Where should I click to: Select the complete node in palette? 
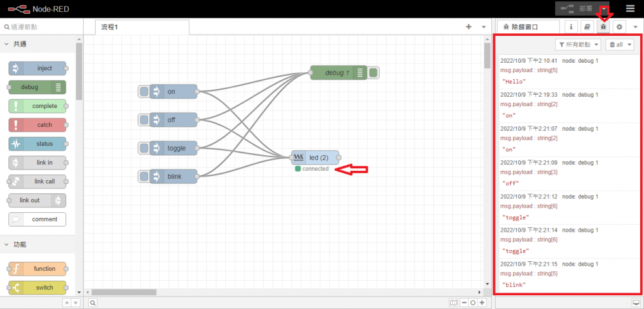(37, 106)
